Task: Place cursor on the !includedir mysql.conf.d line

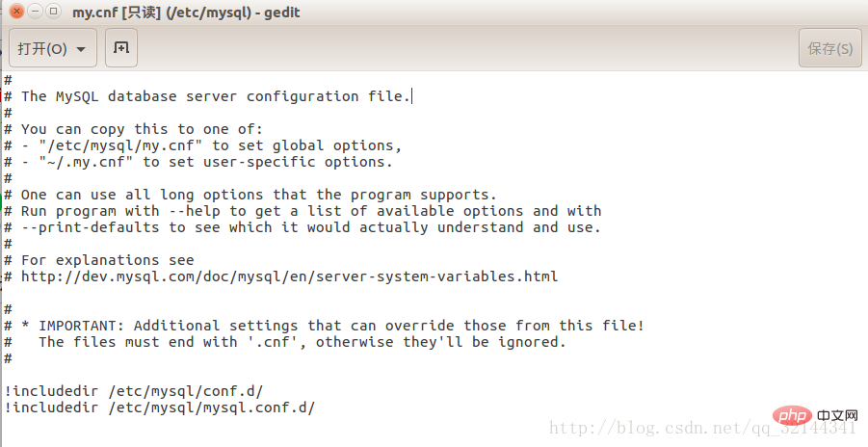Action: pyautogui.click(x=159, y=408)
